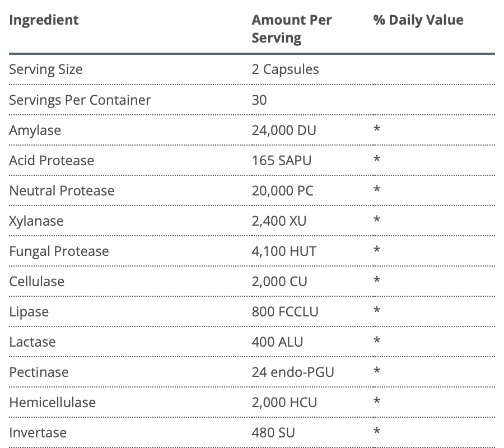Click the % Daily Value header

tap(418, 20)
